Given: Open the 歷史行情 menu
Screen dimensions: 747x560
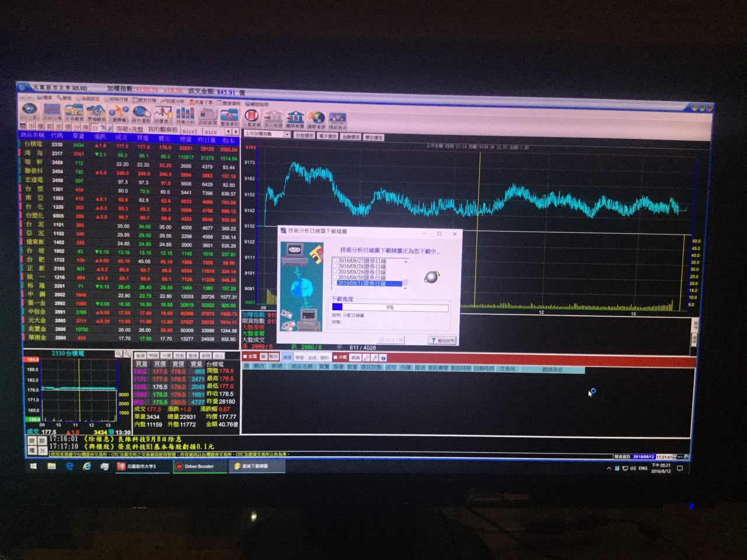Looking at the screenshot, I should (145, 100).
